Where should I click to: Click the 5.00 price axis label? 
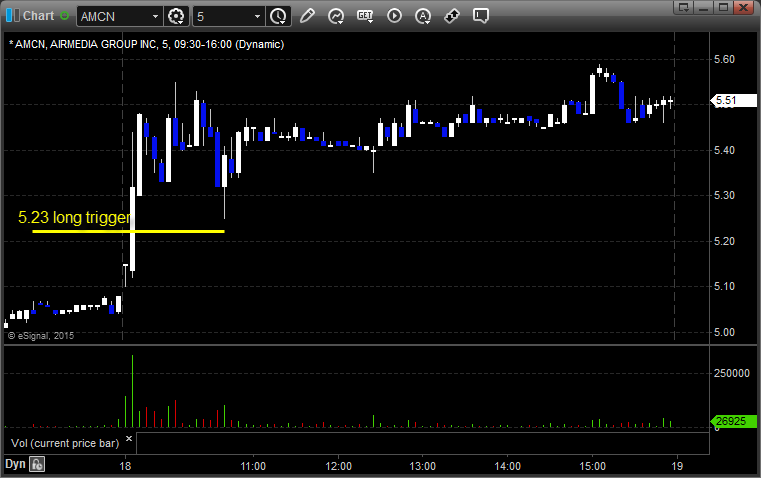[724, 332]
